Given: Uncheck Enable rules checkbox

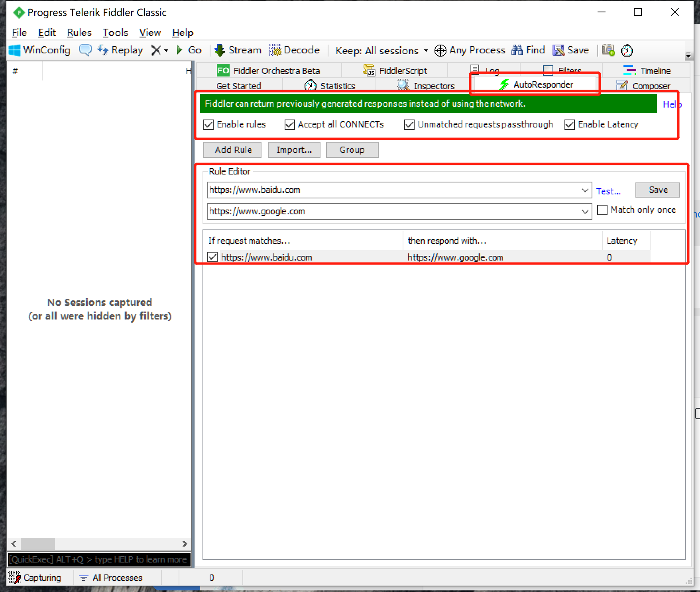Looking at the screenshot, I should (208, 125).
